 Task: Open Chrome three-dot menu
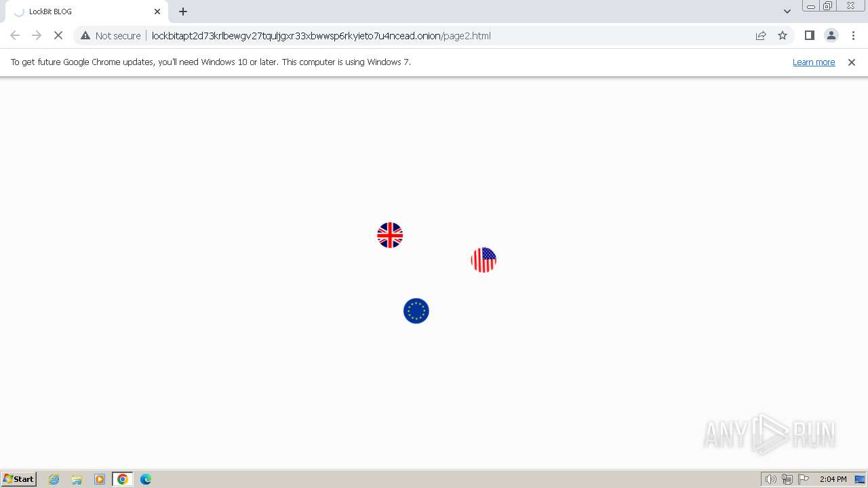click(853, 35)
